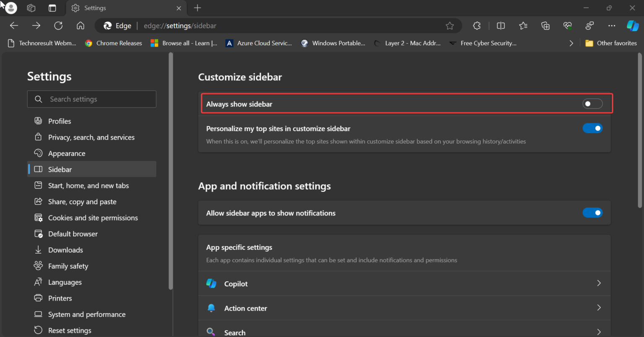Open Collections from the toolbar

[545, 26]
